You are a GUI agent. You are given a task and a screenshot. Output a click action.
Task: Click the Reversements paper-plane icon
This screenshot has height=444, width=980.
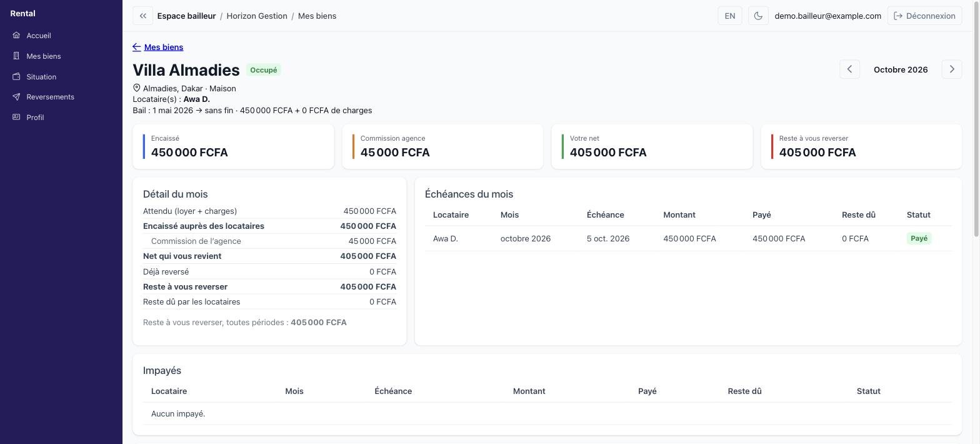(16, 97)
